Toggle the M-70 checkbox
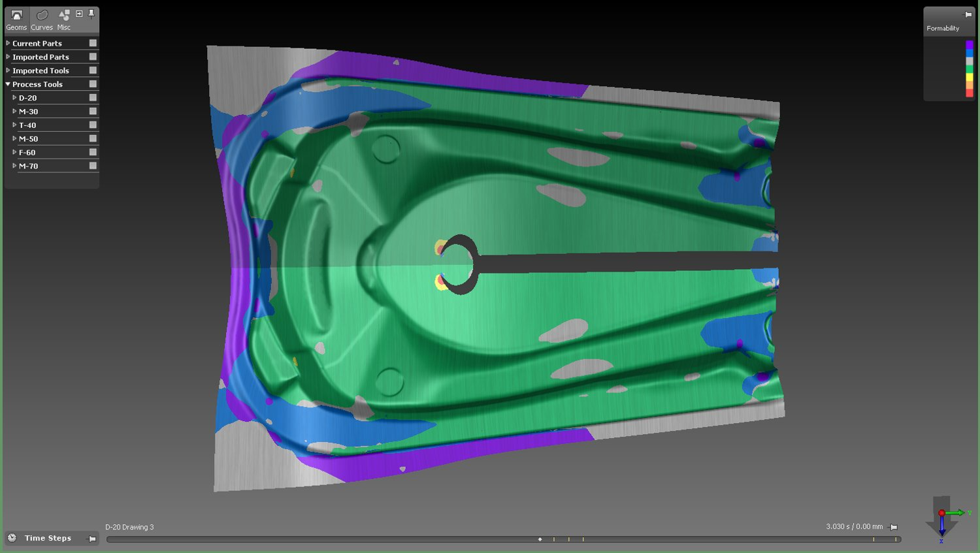 (93, 166)
